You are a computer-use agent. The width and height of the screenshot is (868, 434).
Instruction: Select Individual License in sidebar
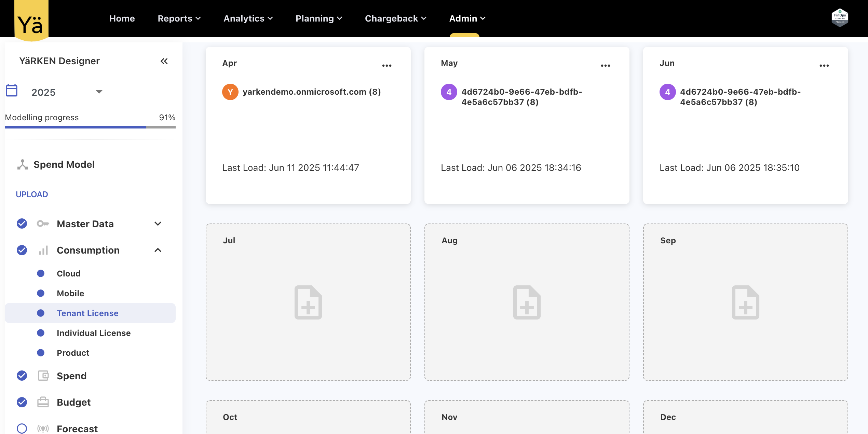click(x=94, y=333)
